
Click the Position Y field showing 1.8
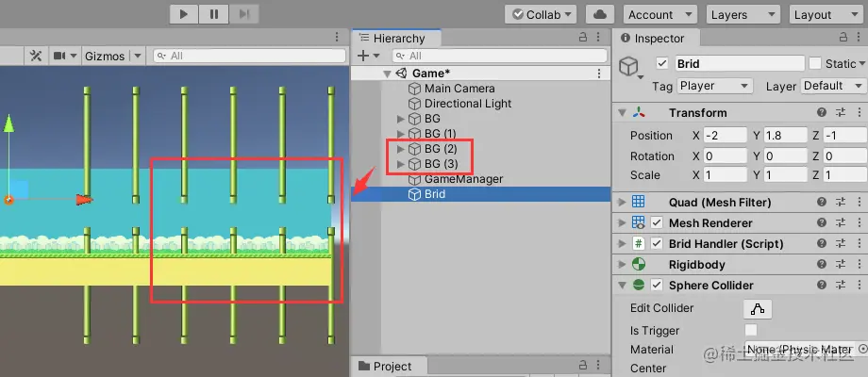(786, 136)
